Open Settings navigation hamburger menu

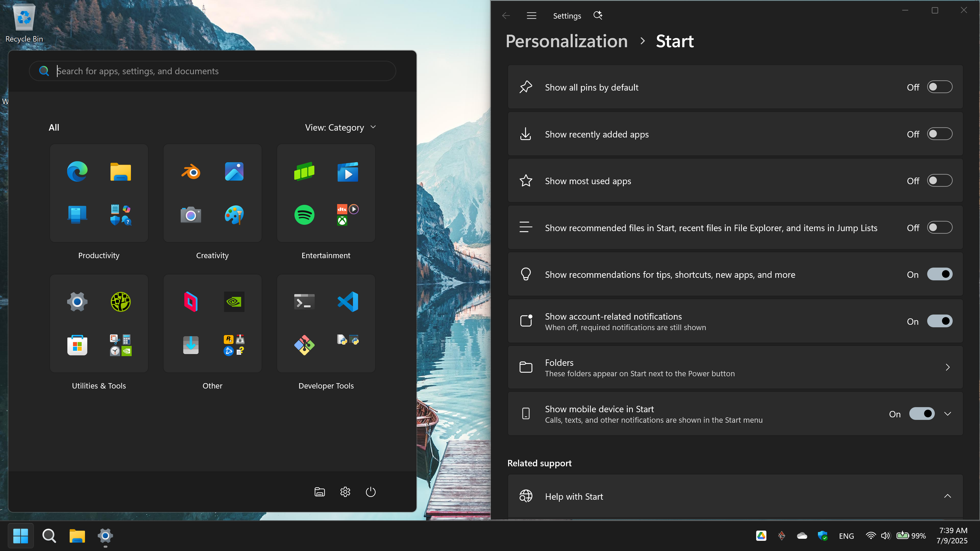click(x=531, y=16)
